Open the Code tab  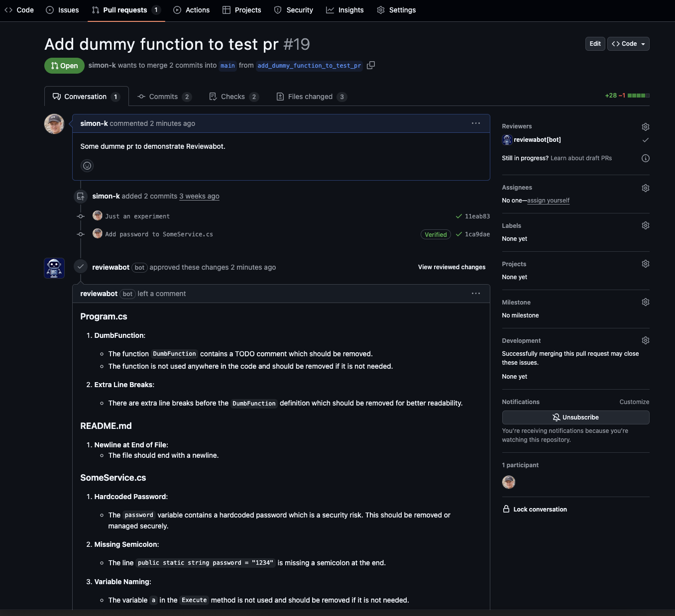[x=19, y=10]
